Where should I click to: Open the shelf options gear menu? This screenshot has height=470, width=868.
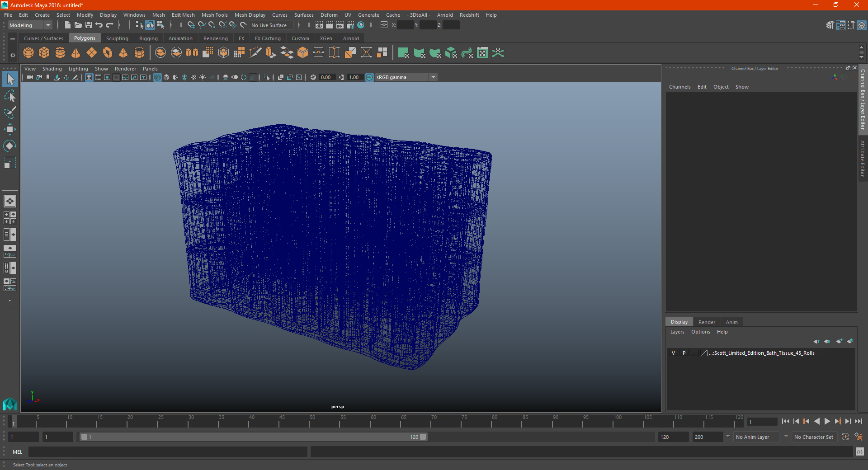pos(13,55)
